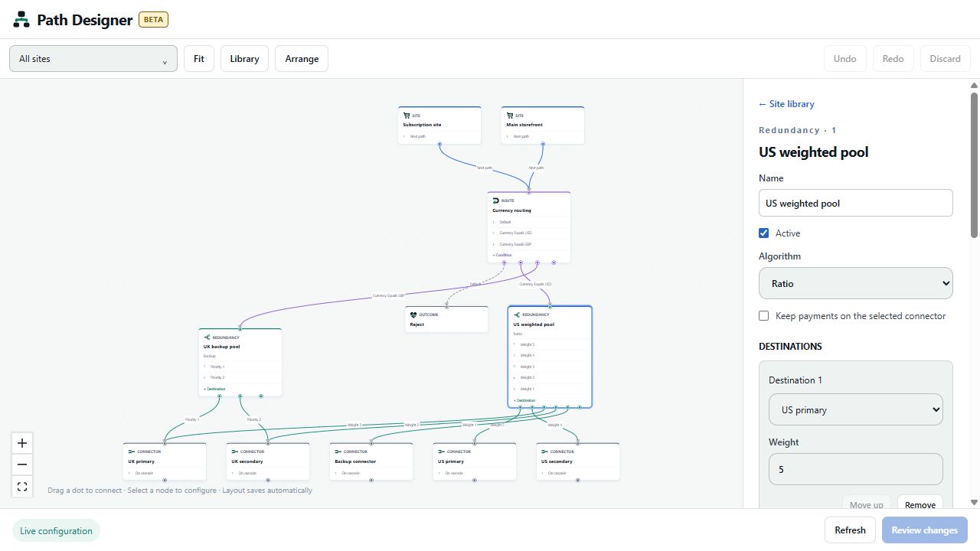Click the cart icon on Main storefront node

(x=510, y=116)
